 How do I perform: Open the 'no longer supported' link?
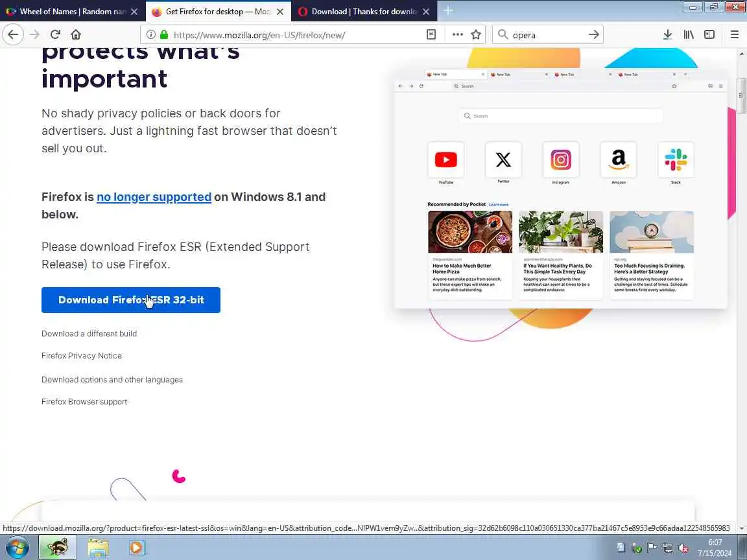154,197
